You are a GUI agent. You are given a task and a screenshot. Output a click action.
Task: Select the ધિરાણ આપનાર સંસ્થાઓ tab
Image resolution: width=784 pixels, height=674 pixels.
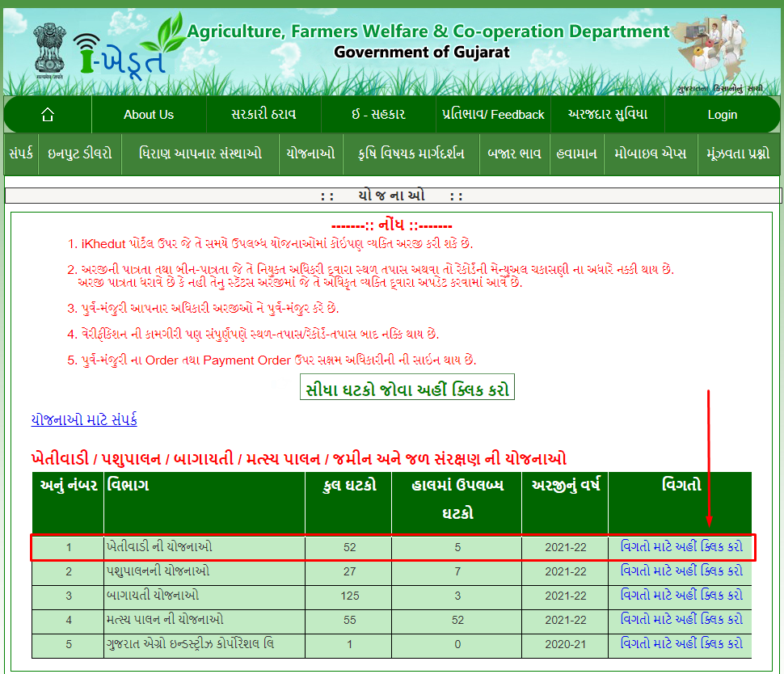(200, 154)
